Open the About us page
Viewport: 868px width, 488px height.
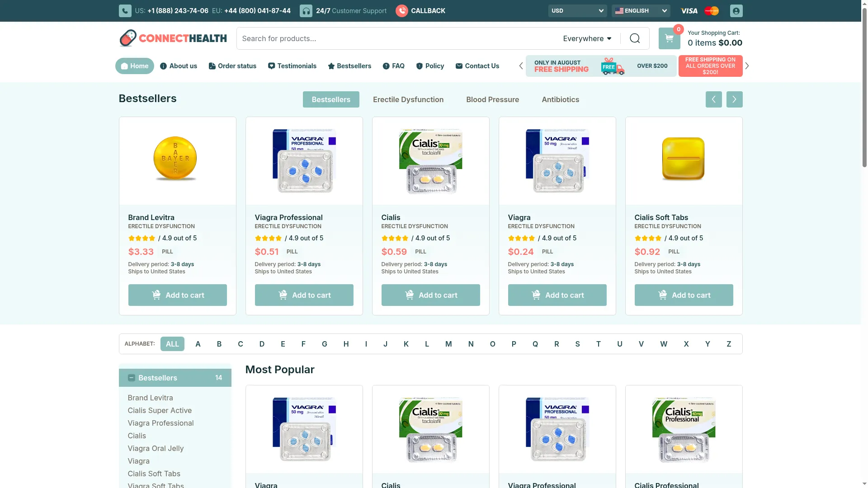tap(179, 66)
